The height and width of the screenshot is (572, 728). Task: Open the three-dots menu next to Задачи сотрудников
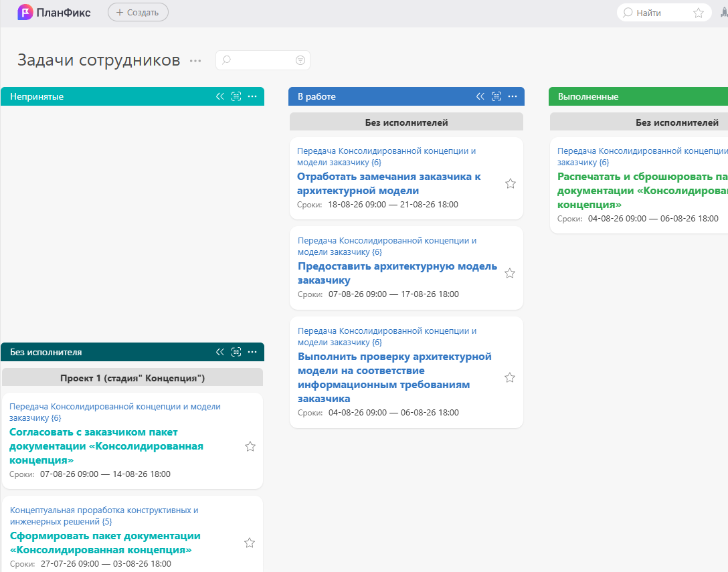click(195, 61)
